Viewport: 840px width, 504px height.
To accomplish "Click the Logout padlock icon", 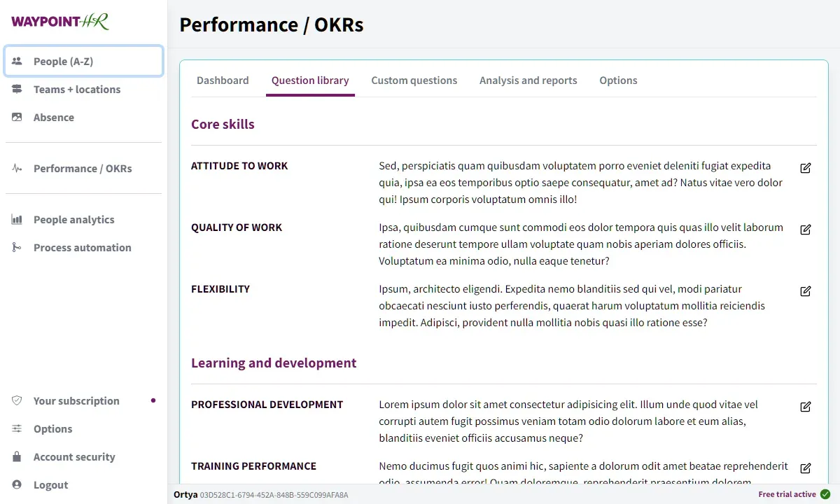I will 17,484.
